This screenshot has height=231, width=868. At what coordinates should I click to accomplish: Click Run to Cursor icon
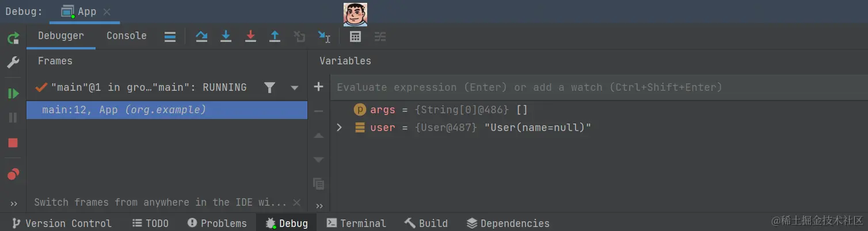click(324, 36)
